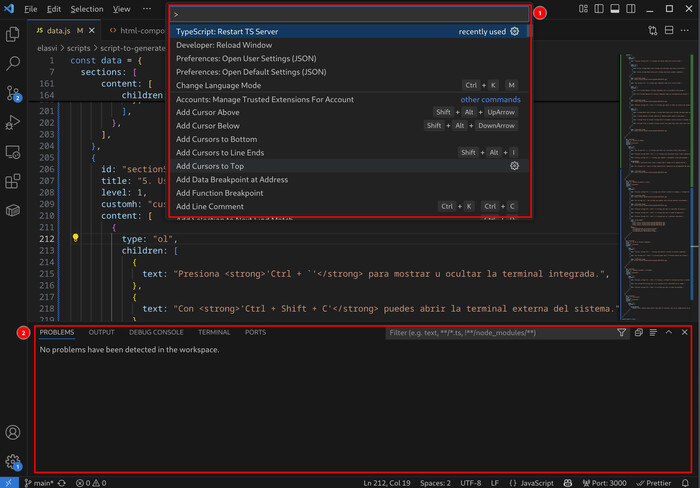The height and width of the screenshot is (488, 700).
Task: Open the Manage gear in activity bar
Action: (13, 462)
